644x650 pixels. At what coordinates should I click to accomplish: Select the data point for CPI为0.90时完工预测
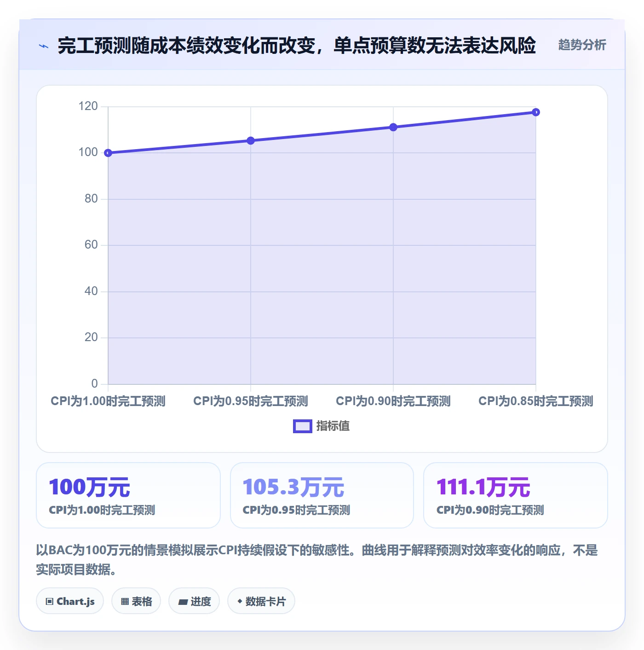393,127
